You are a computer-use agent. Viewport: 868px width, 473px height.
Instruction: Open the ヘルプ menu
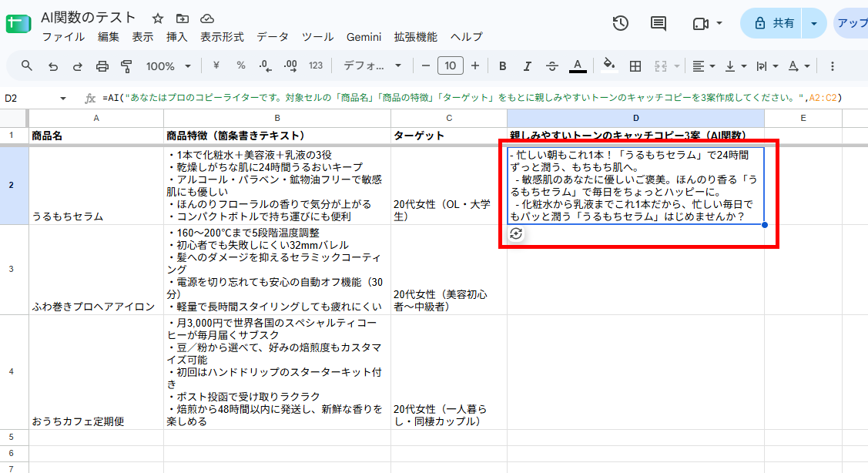pos(466,36)
